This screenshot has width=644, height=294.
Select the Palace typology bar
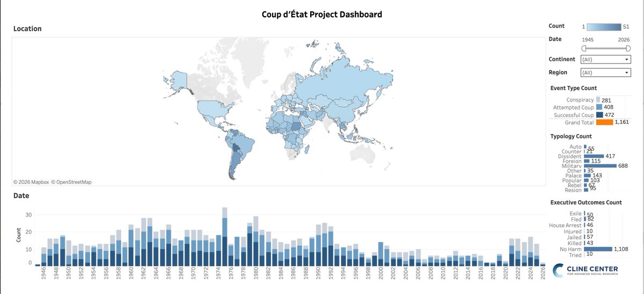(x=587, y=175)
